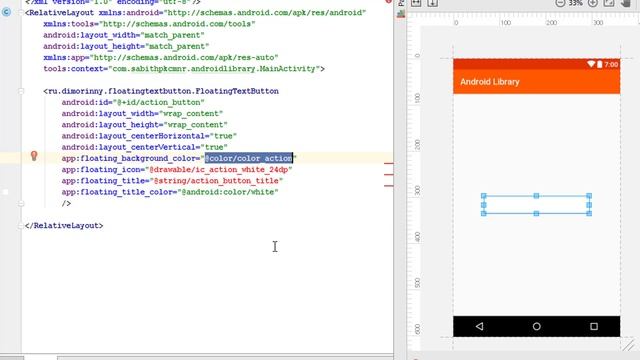Click the Android Library app bar title

490,82
